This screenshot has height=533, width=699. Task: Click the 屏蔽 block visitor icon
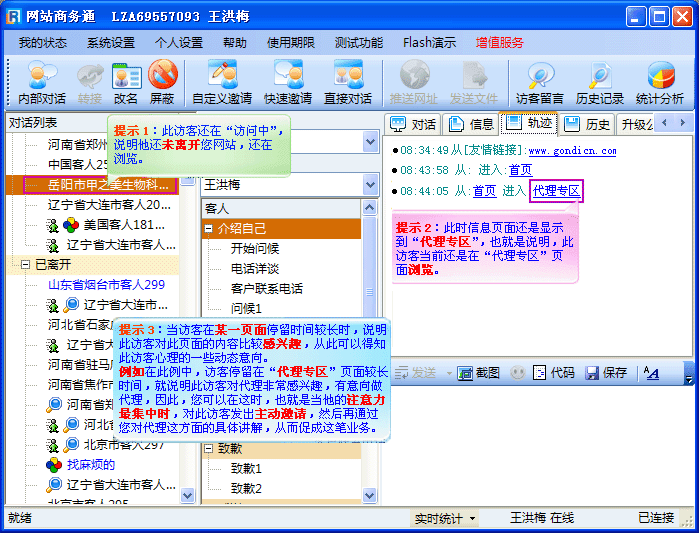point(162,82)
